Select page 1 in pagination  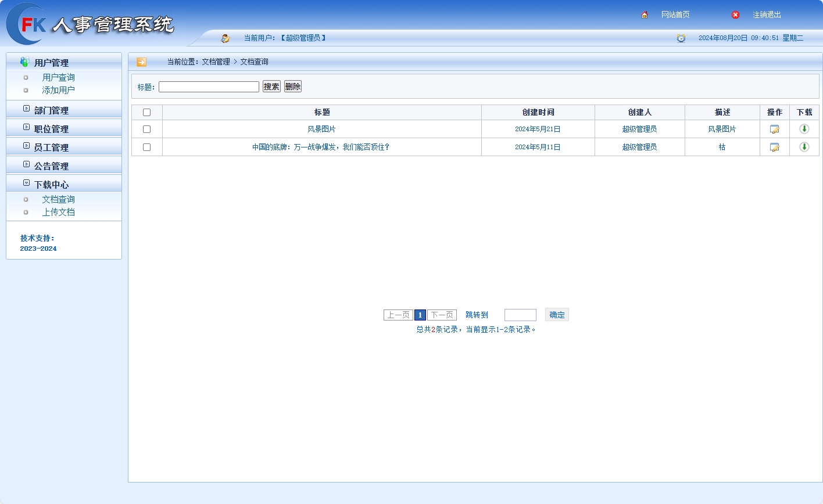coord(420,315)
